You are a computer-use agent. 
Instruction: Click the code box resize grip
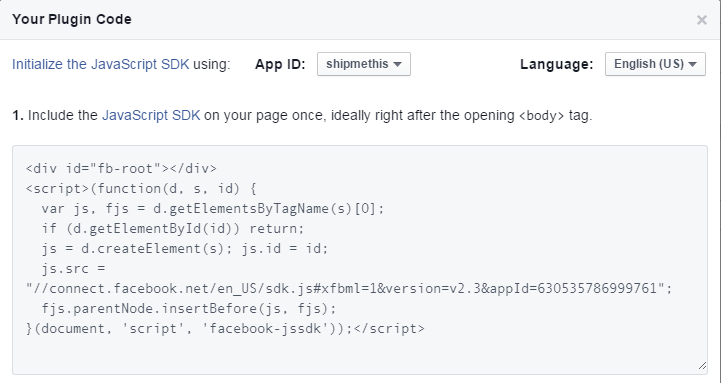702,366
